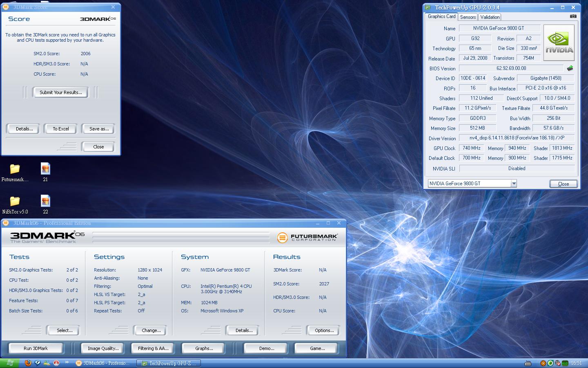Open Filtering & AA settings
Viewport: 588px width, 368px height.
pos(153,348)
